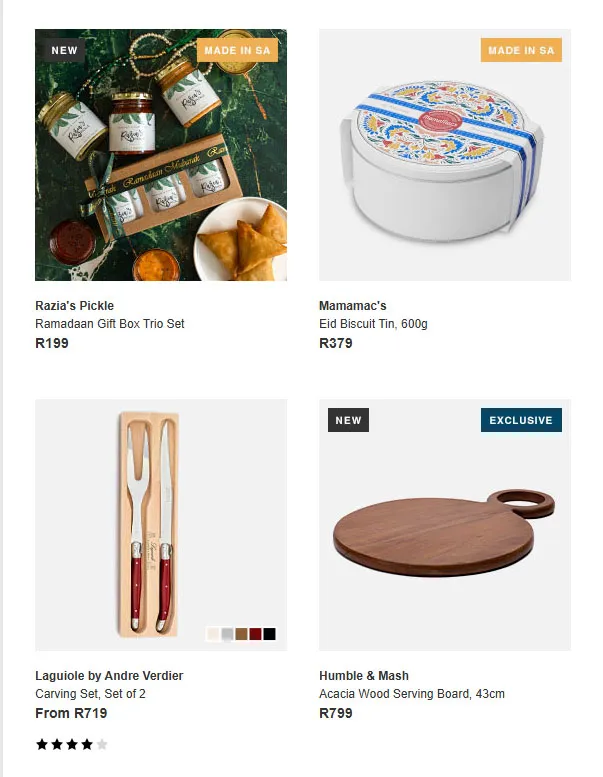Open the Laguiole carving set image
The height and width of the screenshot is (777, 603).
coord(161,525)
